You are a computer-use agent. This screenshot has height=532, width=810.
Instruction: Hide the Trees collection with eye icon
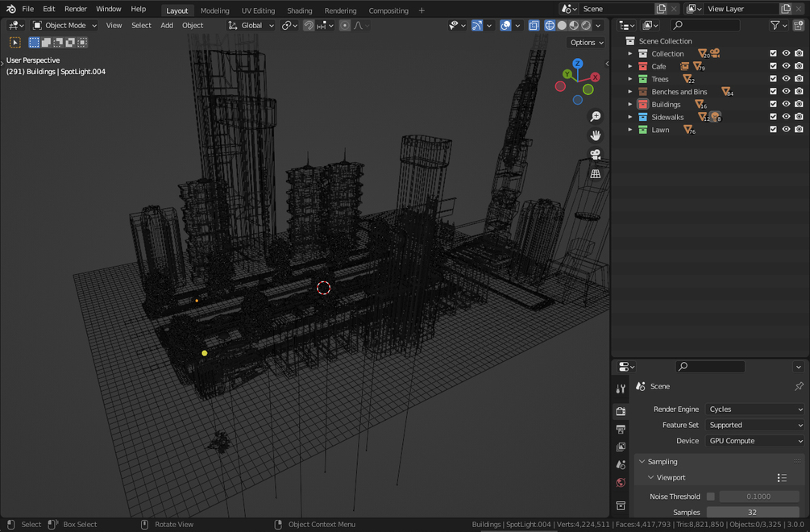click(786, 79)
